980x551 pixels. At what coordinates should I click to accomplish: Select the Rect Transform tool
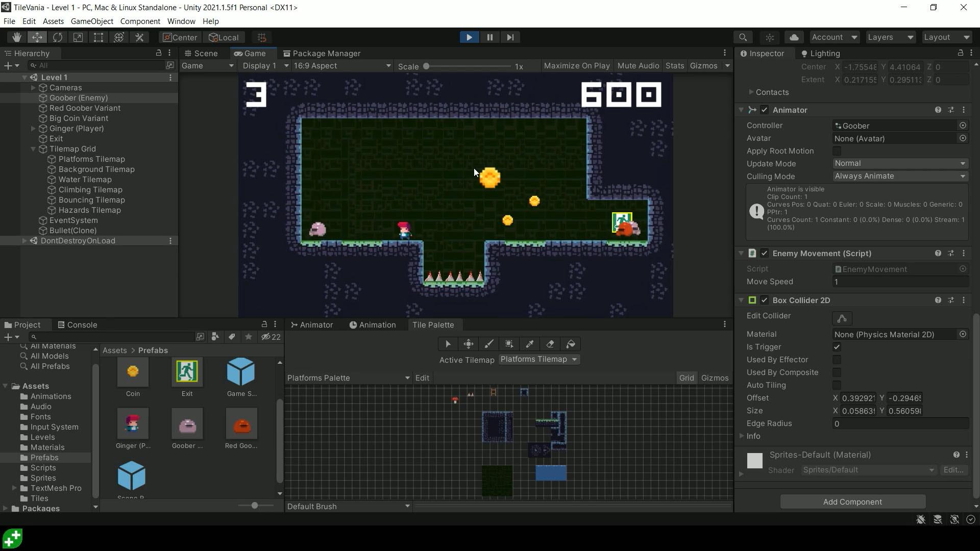coord(99,37)
